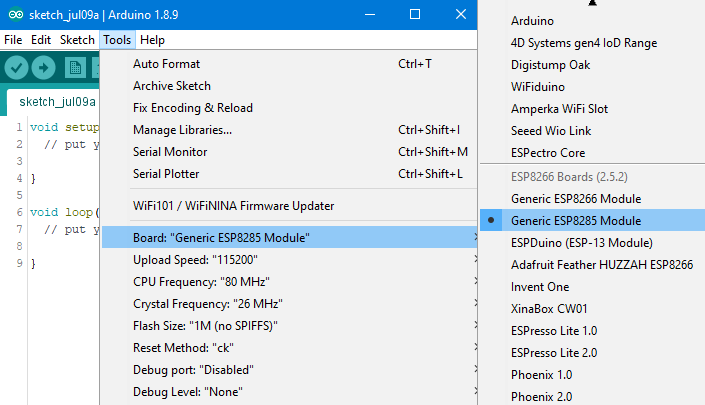Open Manage Libraries...
The width and height of the screenshot is (705, 405).
pyautogui.click(x=289, y=130)
